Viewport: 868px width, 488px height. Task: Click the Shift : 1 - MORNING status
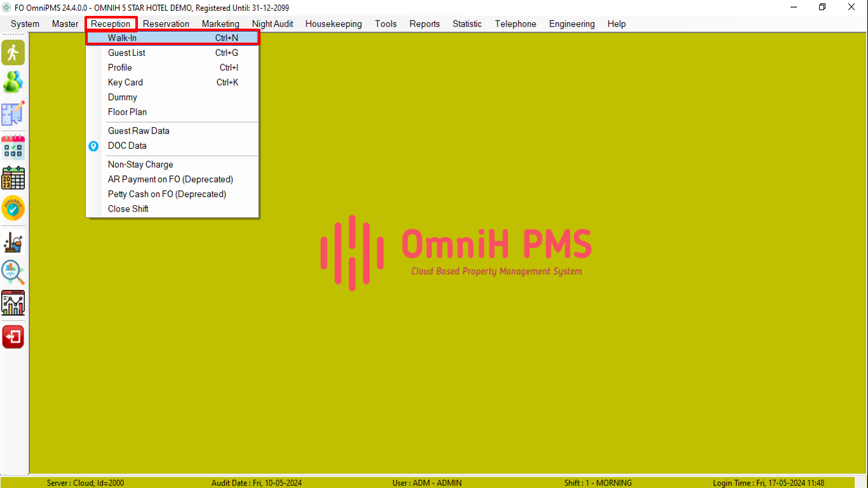pyautogui.click(x=598, y=483)
